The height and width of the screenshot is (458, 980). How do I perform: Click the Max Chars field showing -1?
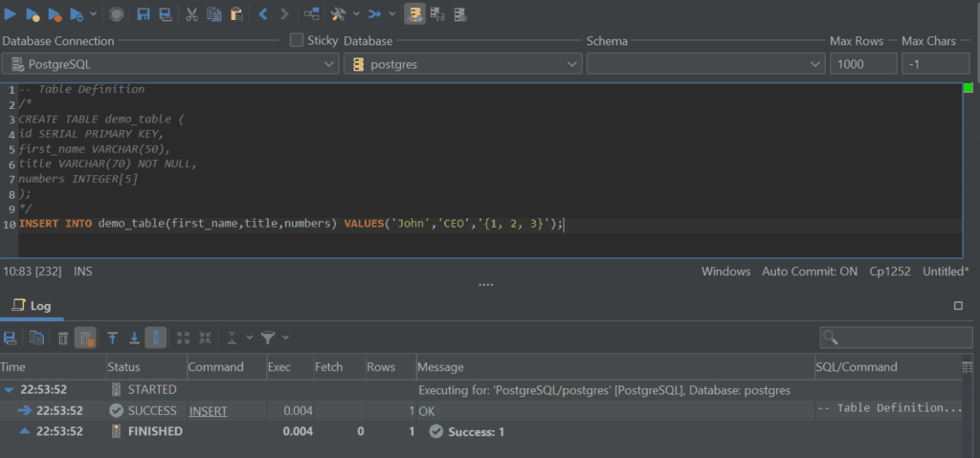pos(935,64)
